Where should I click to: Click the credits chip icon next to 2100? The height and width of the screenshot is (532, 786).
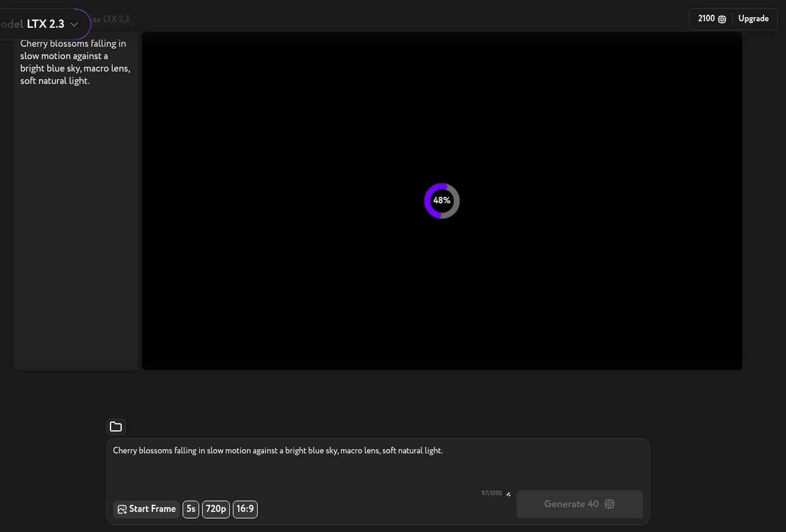coord(722,19)
